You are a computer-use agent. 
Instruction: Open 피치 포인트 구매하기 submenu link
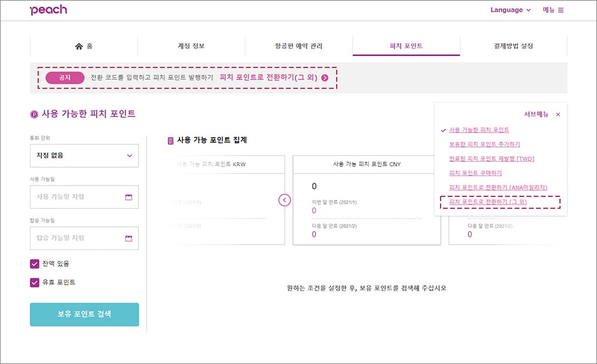(475, 173)
